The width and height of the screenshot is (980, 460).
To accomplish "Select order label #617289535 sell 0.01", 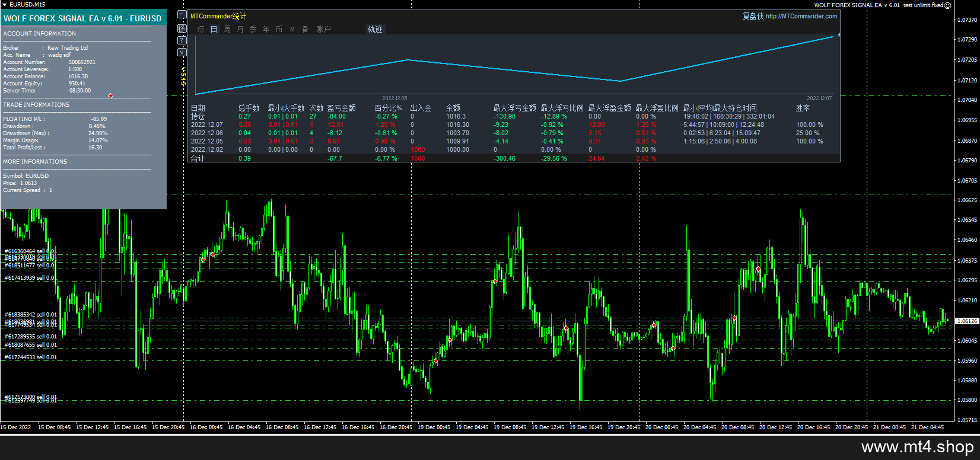I will (31, 337).
